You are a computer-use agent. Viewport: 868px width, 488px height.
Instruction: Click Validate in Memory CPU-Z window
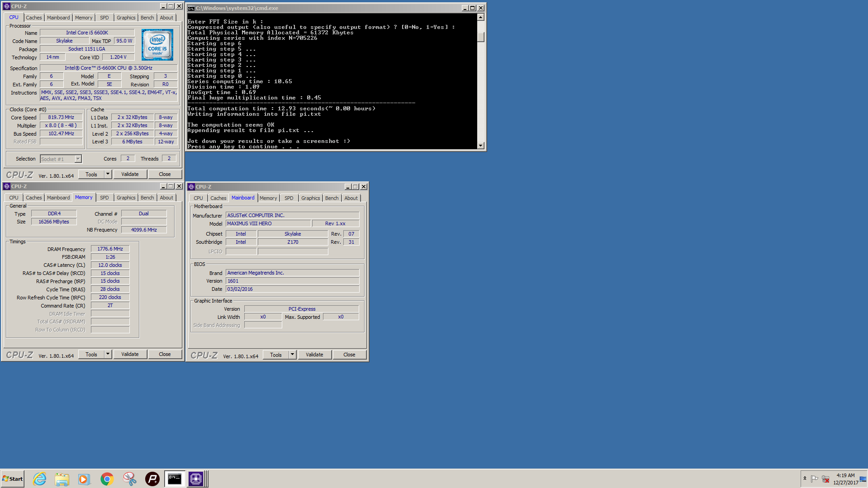tap(130, 354)
